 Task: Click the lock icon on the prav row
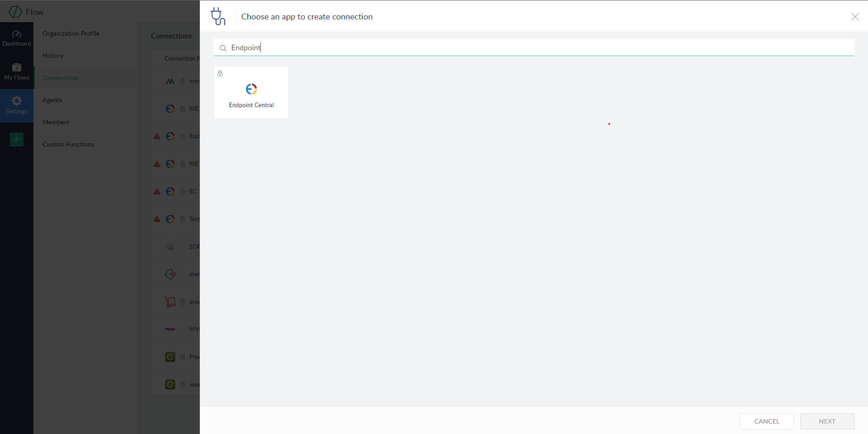pyautogui.click(x=183, y=302)
